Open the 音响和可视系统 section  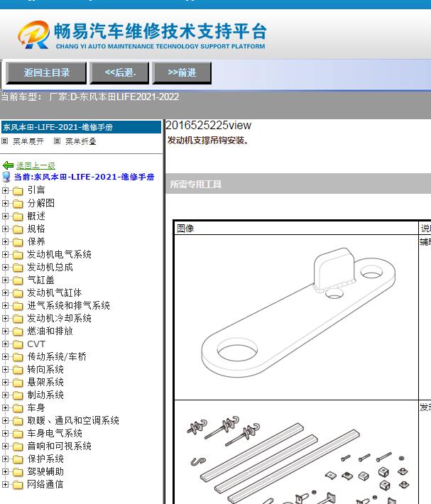point(59,446)
